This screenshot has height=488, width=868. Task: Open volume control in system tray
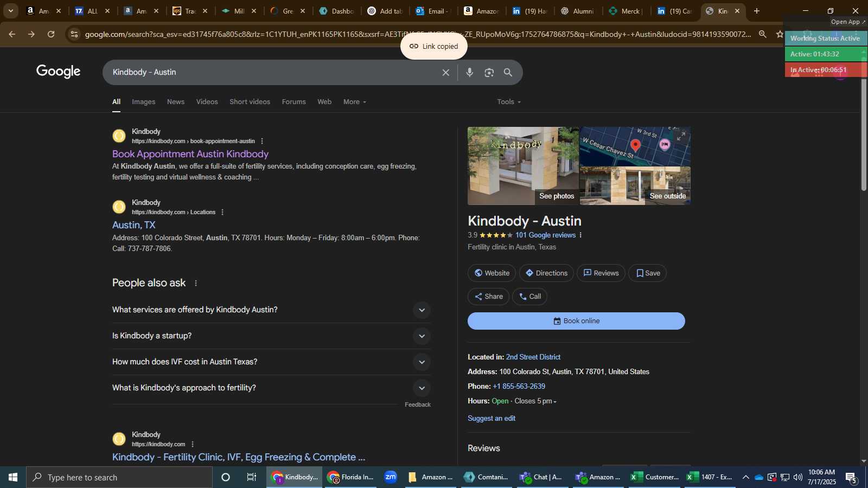797,477
